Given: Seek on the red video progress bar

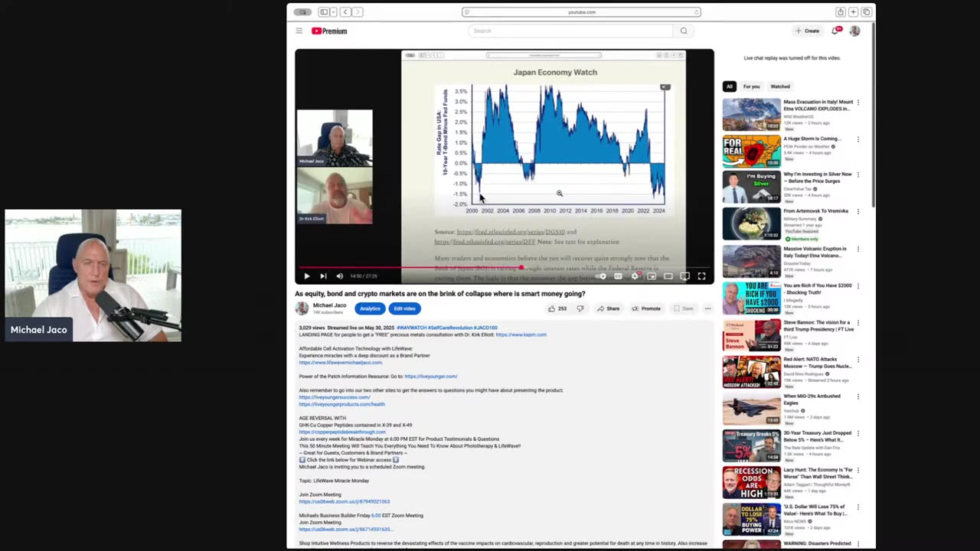Looking at the screenshot, I should coord(505,268).
